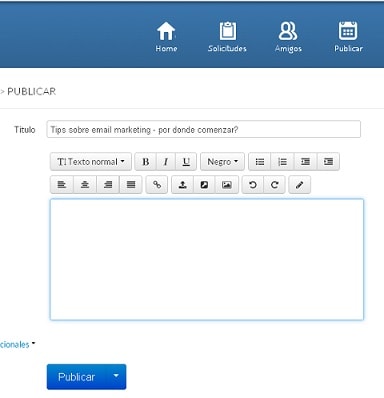This screenshot has width=384, height=398.
Task: Click inside the post body editor
Action: click(x=207, y=259)
